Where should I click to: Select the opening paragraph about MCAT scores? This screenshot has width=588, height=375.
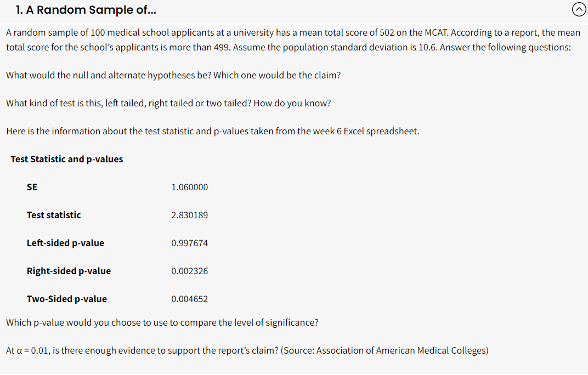pos(293,39)
